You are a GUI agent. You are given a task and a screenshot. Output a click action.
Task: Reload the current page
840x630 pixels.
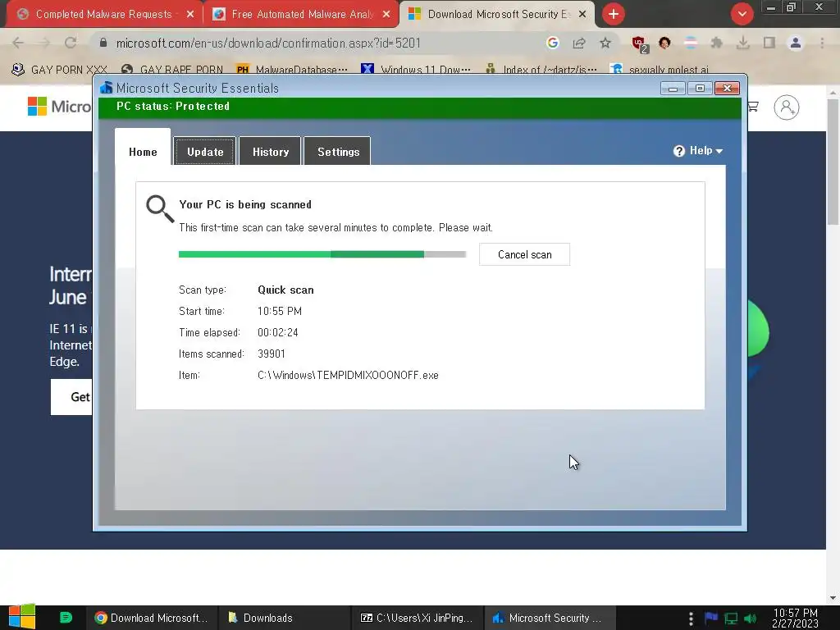tap(71, 43)
